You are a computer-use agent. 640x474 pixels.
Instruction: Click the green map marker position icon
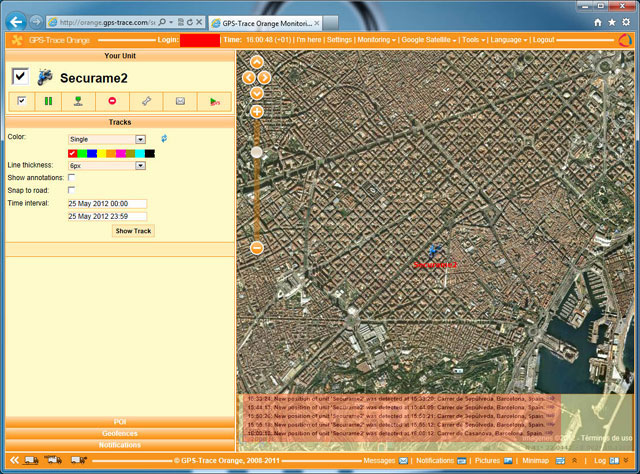[x=78, y=101]
